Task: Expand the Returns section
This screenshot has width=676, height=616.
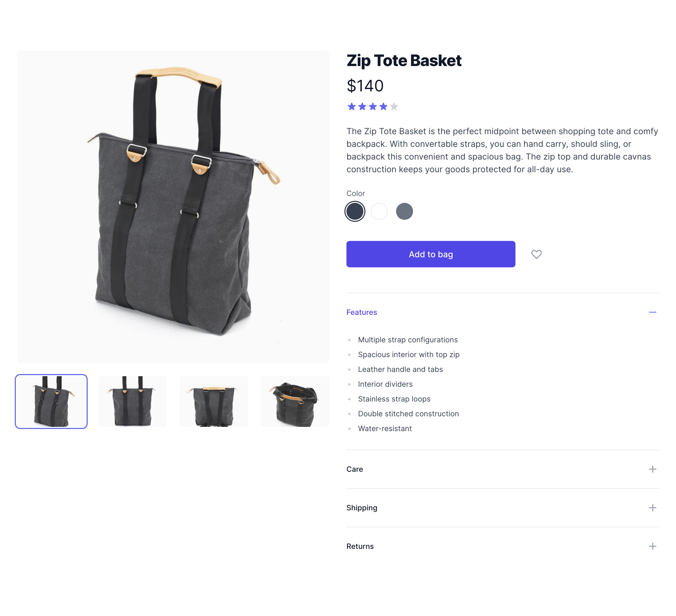Action: pyautogui.click(x=360, y=546)
